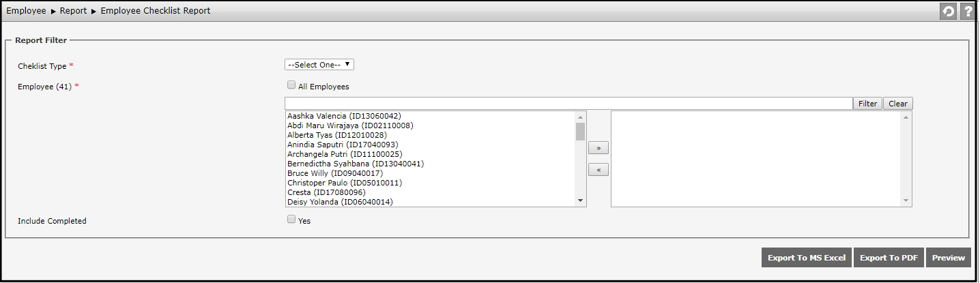Click up arrow of selected employees scrollbar

point(906,117)
